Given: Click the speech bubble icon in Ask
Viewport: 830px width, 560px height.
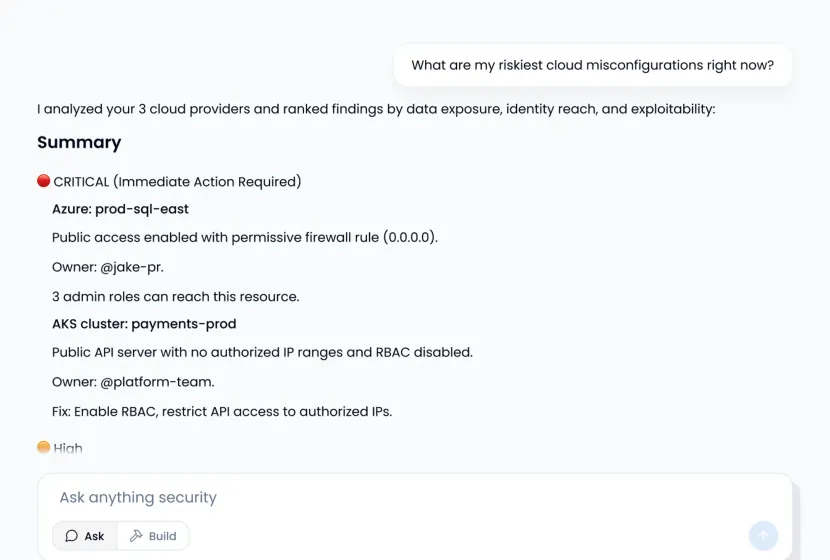Looking at the screenshot, I should 72,536.
